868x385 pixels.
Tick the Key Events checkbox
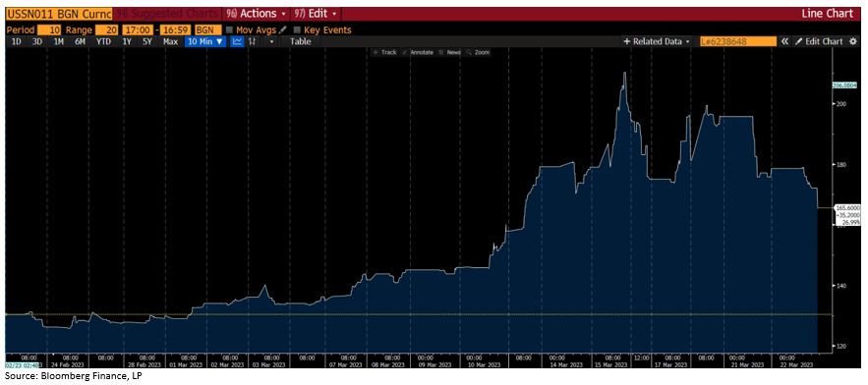click(x=297, y=29)
